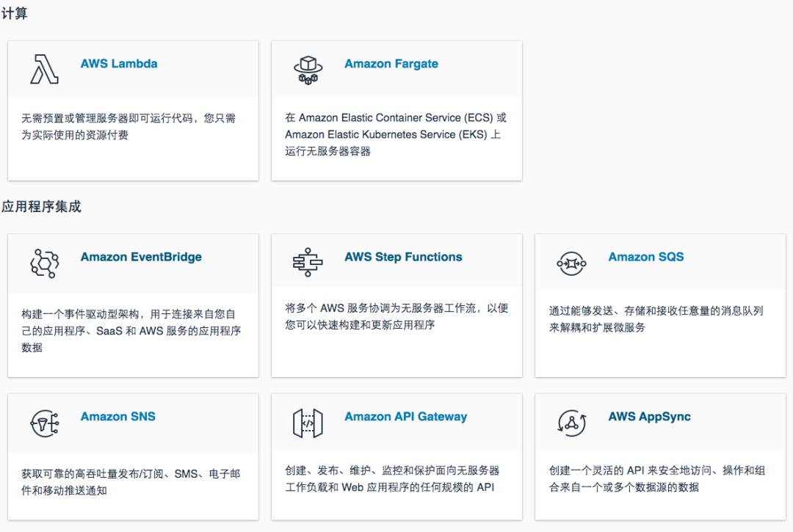
Task: Open the AWS AppSync link
Action: click(649, 416)
